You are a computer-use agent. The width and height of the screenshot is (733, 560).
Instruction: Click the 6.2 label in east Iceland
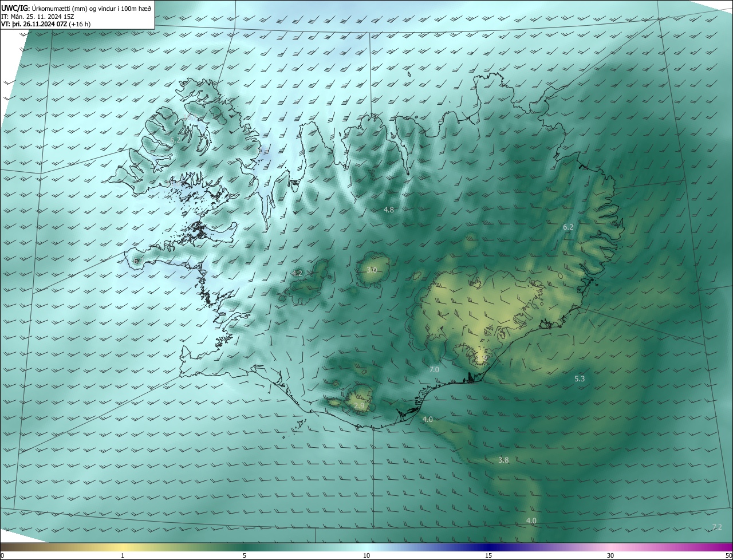tap(568, 227)
